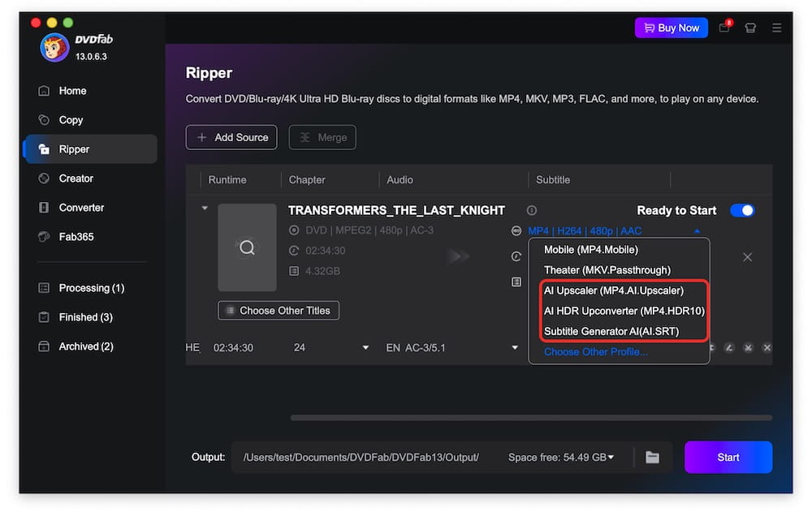The image size is (812, 520).
Task: Click Choose Other Titles button
Action: 279,311
